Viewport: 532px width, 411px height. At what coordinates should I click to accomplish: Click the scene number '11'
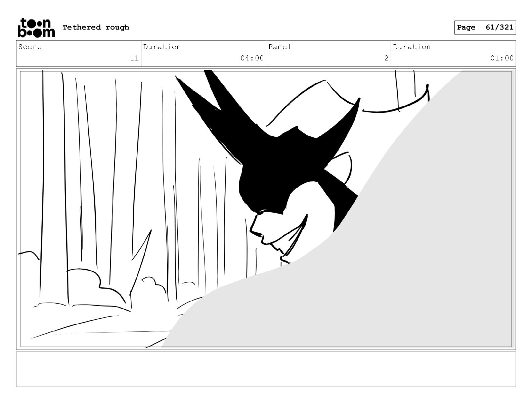coord(134,58)
